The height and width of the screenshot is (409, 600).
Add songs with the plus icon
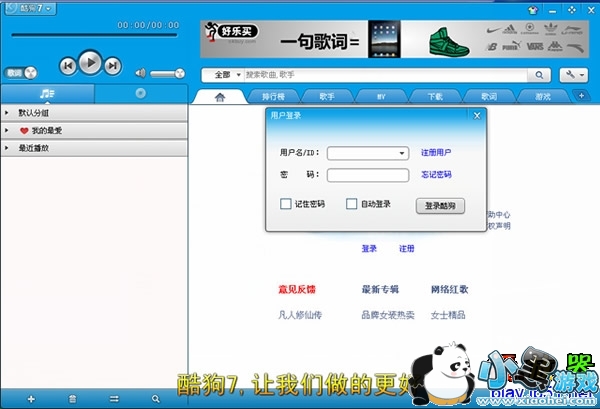point(31,399)
